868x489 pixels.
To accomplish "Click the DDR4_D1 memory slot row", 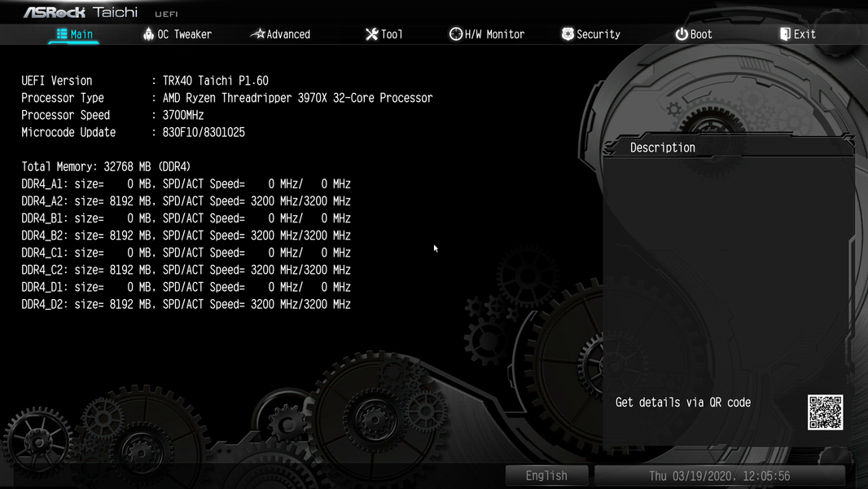I will pyautogui.click(x=186, y=287).
